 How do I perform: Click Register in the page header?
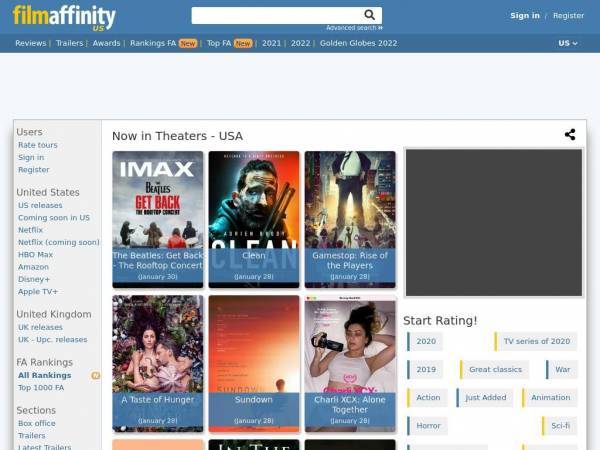[x=568, y=16]
